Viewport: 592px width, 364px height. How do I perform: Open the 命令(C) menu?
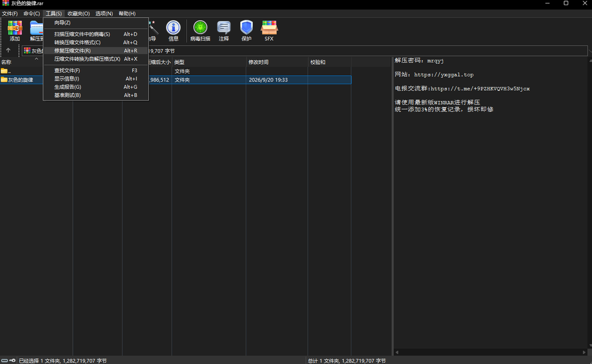pyautogui.click(x=32, y=14)
